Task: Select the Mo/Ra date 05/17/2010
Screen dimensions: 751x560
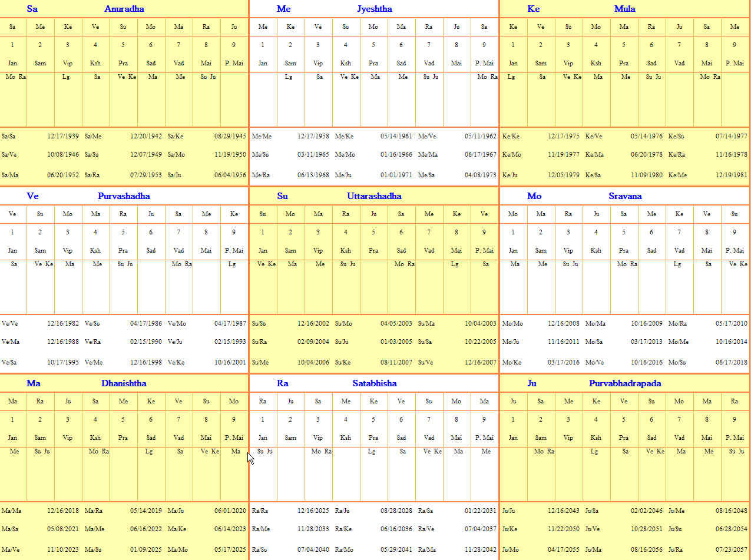Action: 732,323
